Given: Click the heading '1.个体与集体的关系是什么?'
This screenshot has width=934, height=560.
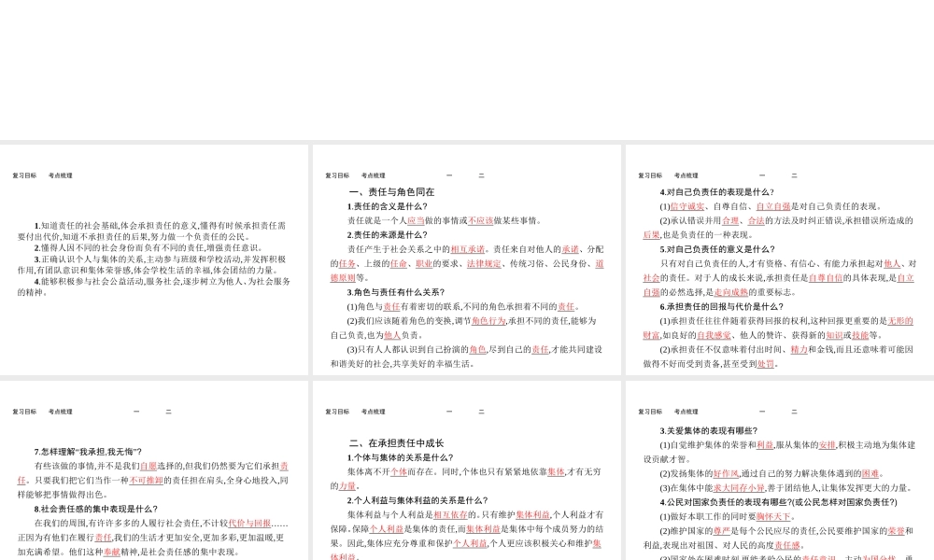Looking at the screenshot, I should coord(401,457).
